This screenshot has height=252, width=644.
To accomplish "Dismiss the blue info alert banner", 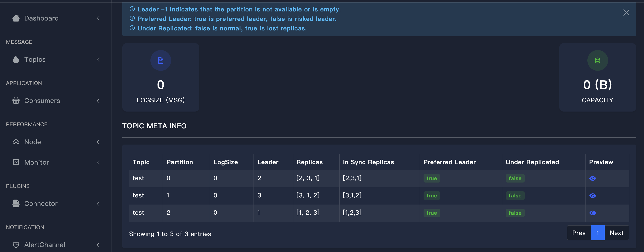I will (626, 13).
